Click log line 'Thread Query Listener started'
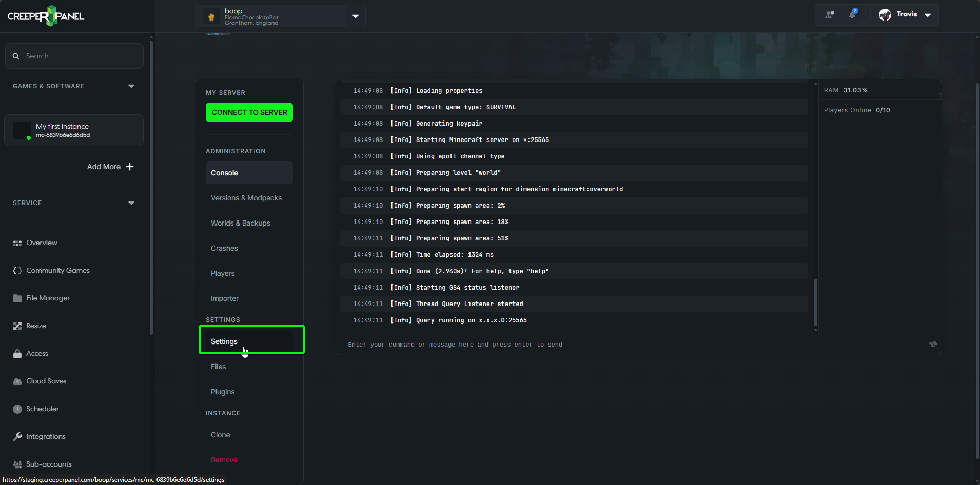 tap(574, 304)
